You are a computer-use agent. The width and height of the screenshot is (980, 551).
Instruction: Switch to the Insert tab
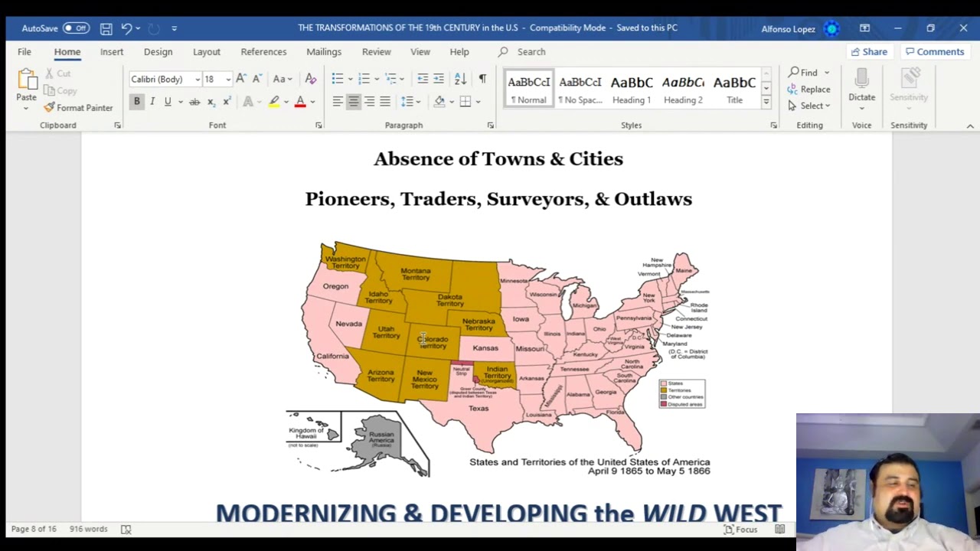[x=112, y=52]
